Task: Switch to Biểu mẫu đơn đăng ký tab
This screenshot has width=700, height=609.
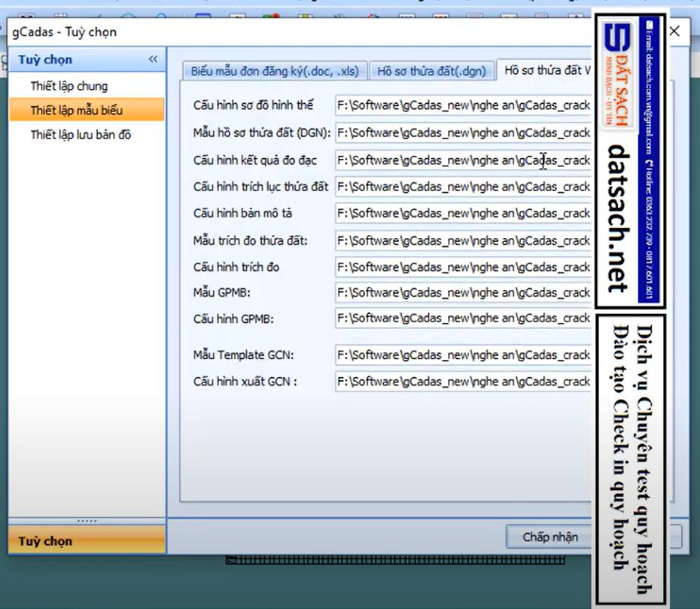Action: point(275,71)
